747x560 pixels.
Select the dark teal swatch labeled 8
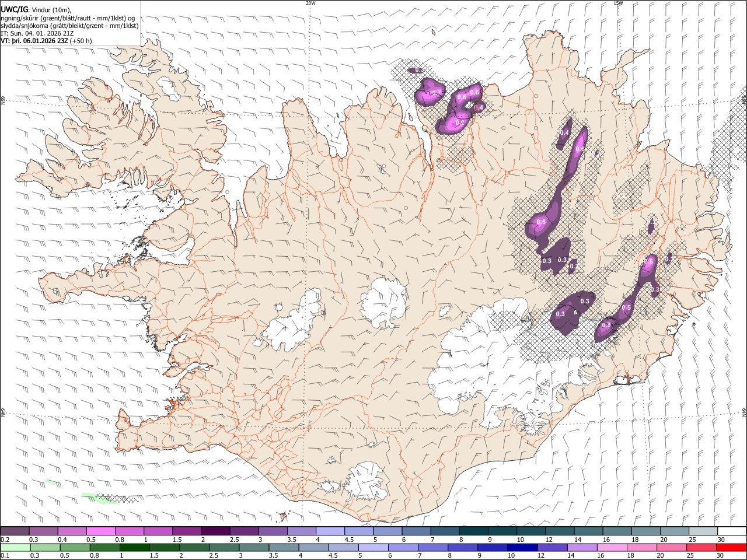[x=474, y=531]
